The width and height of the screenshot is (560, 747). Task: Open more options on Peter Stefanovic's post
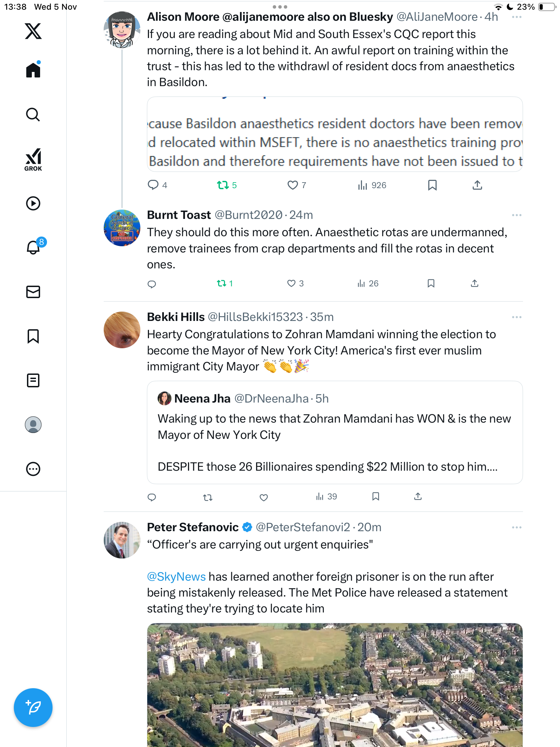(x=516, y=527)
